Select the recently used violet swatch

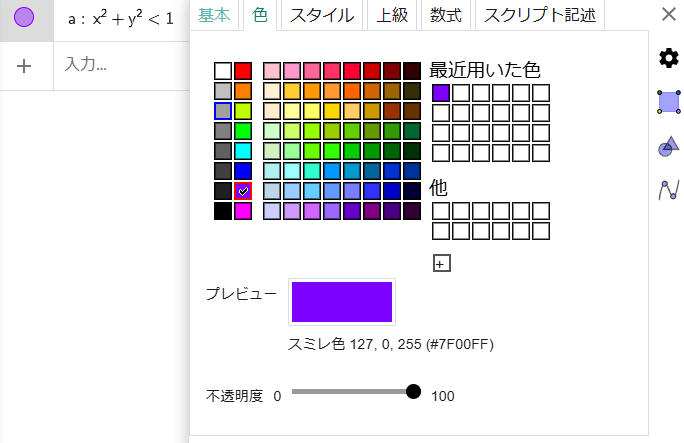(x=441, y=93)
